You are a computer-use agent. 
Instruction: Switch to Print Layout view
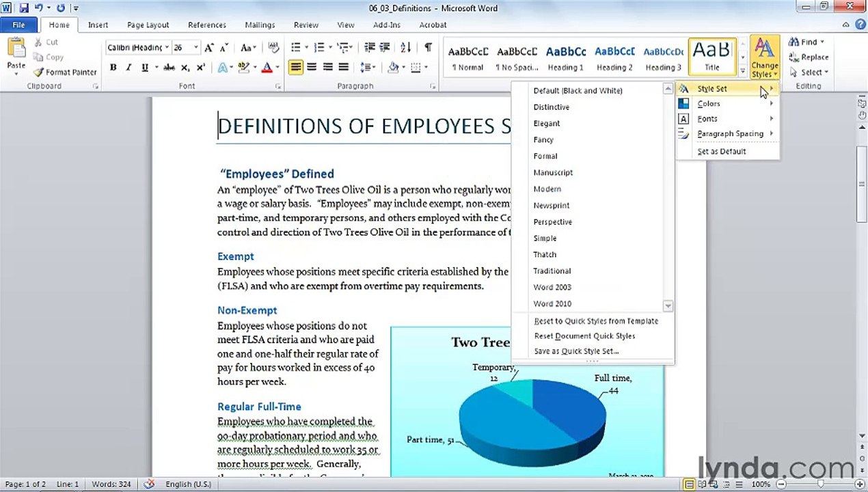coord(689,484)
